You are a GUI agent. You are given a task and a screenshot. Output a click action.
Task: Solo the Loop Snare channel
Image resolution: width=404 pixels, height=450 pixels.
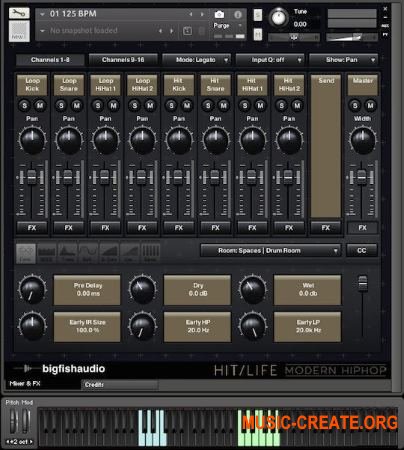pyautogui.click(x=61, y=106)
